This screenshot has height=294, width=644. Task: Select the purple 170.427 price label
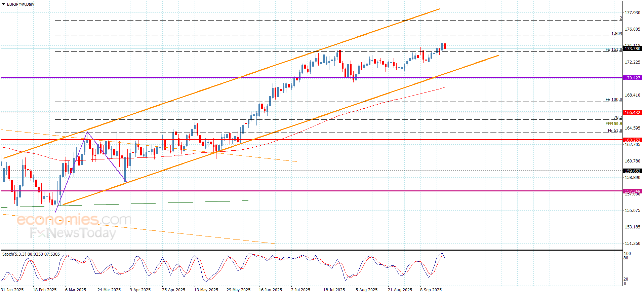tap(632, 78)
